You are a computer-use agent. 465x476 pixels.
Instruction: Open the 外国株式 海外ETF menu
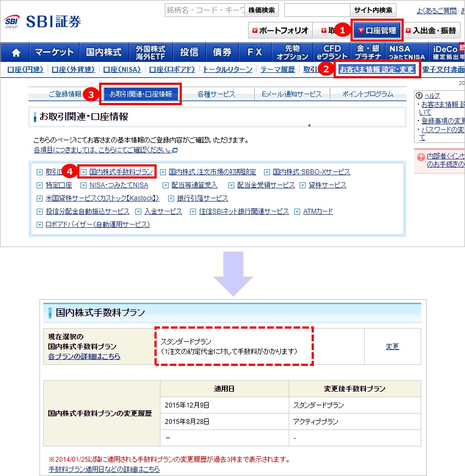151,52
